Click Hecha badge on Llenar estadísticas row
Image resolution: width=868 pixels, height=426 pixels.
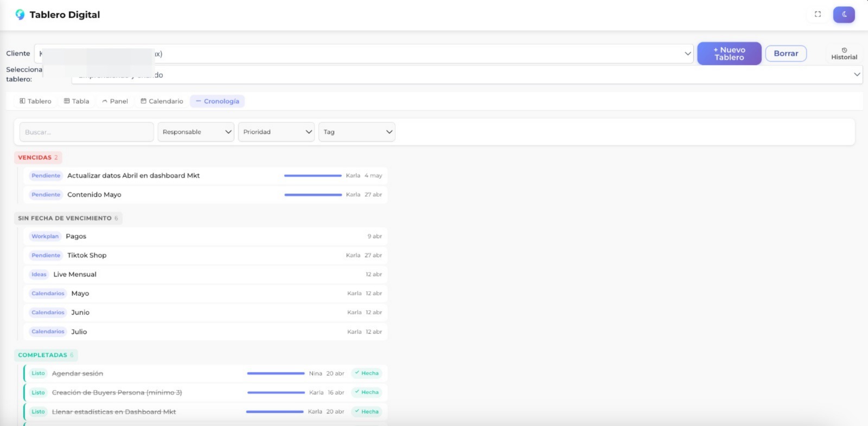(367, 412)
